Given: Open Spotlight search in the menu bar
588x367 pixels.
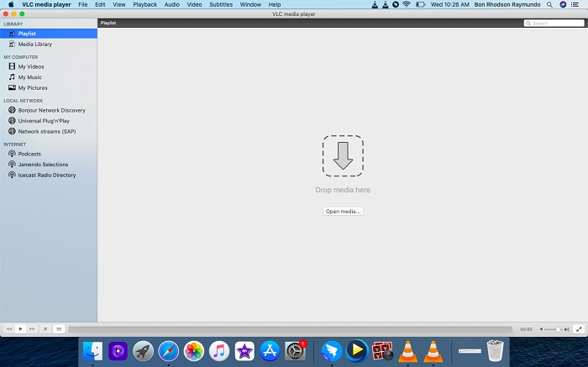Looking at the screenshot, I should coord(549,4).
